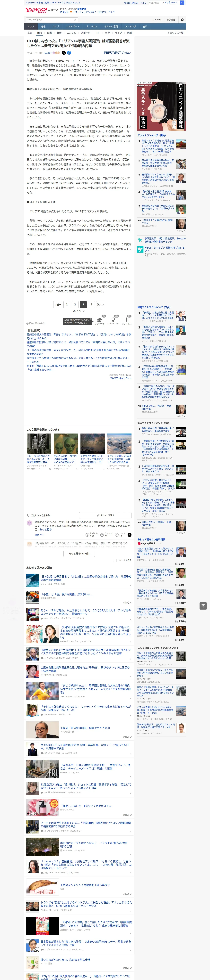Open the ランキング tab
210x980 pixels.
[130, 27]
